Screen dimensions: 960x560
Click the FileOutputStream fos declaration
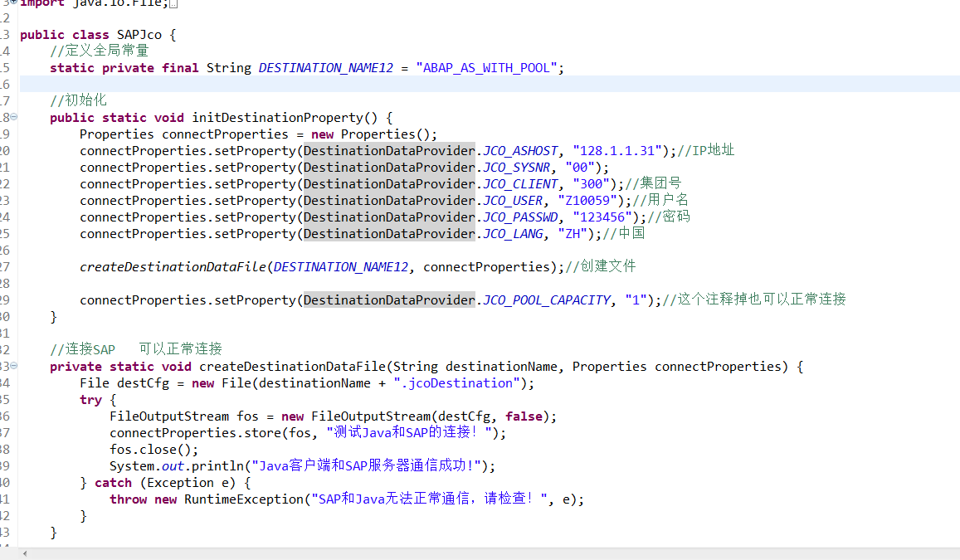pyautogui.click(x=333, y=416)
